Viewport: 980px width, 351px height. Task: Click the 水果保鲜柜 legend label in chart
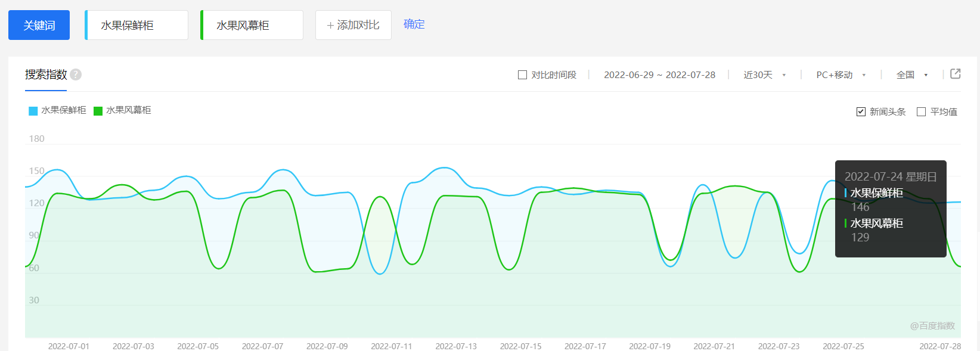point(63,110)
